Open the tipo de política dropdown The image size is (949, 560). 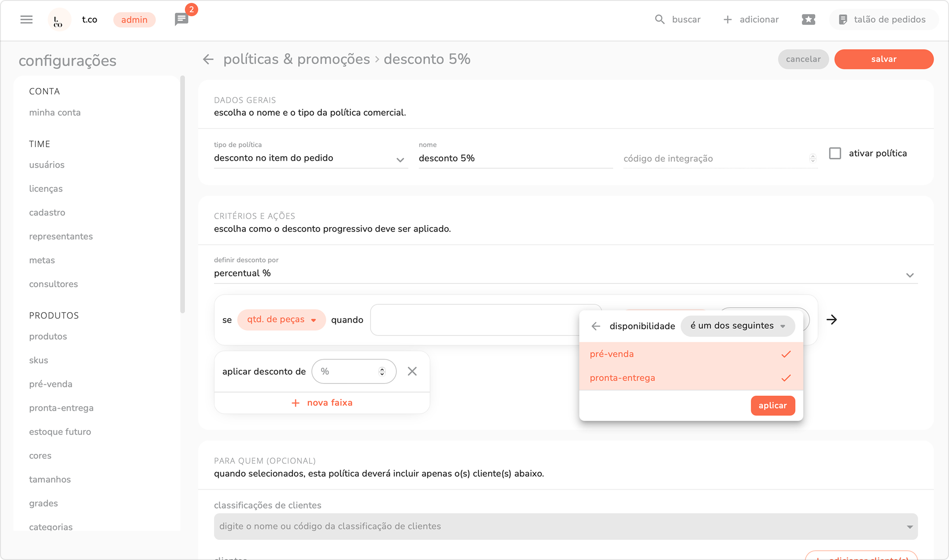[x=310, y=159]
